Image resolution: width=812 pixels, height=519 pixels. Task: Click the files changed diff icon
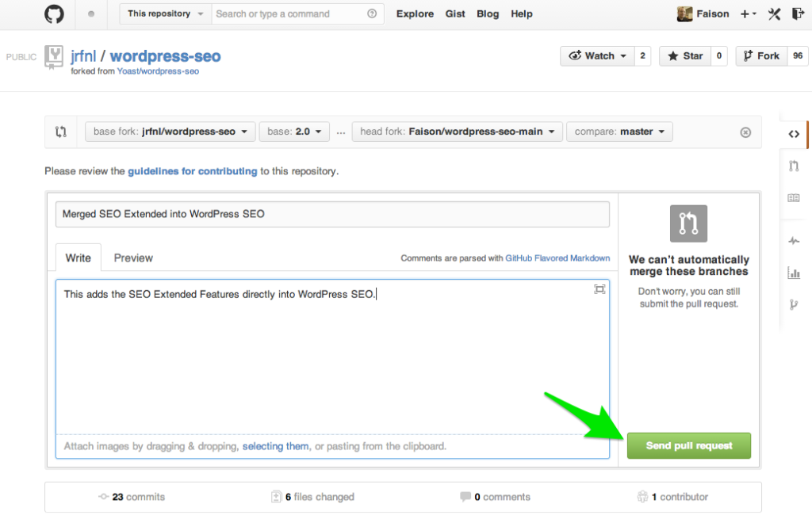(277, 497)
